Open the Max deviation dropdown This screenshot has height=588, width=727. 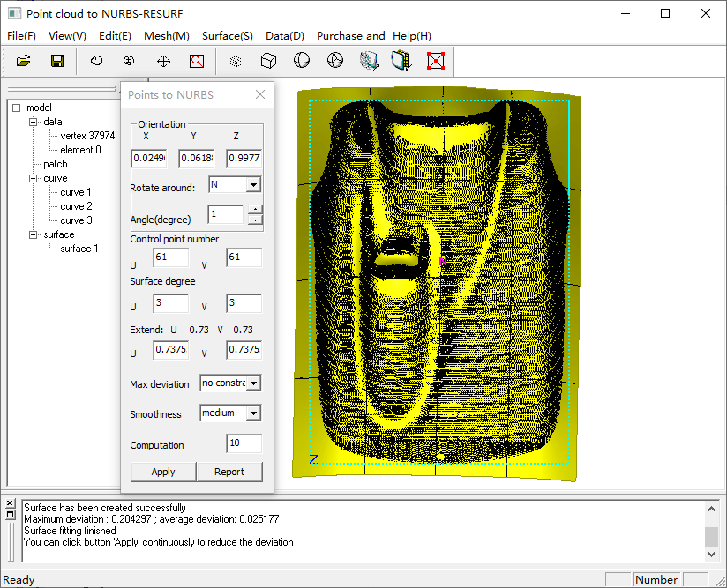251,383
